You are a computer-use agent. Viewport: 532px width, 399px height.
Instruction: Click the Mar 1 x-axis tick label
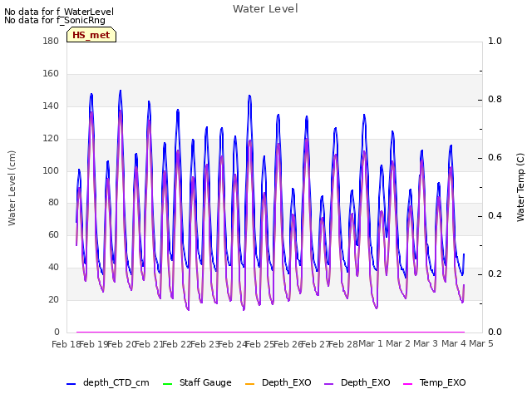tap(371, 343)
